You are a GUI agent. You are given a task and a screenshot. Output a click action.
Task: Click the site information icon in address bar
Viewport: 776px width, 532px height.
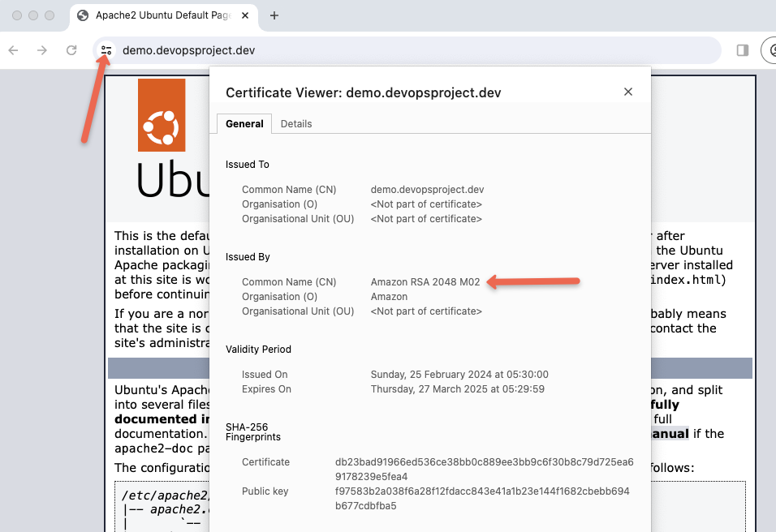coord(106,50)
